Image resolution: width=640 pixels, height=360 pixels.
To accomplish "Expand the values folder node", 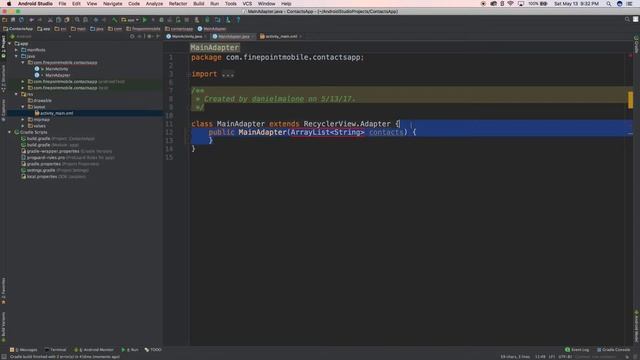I will pos(23,126).
